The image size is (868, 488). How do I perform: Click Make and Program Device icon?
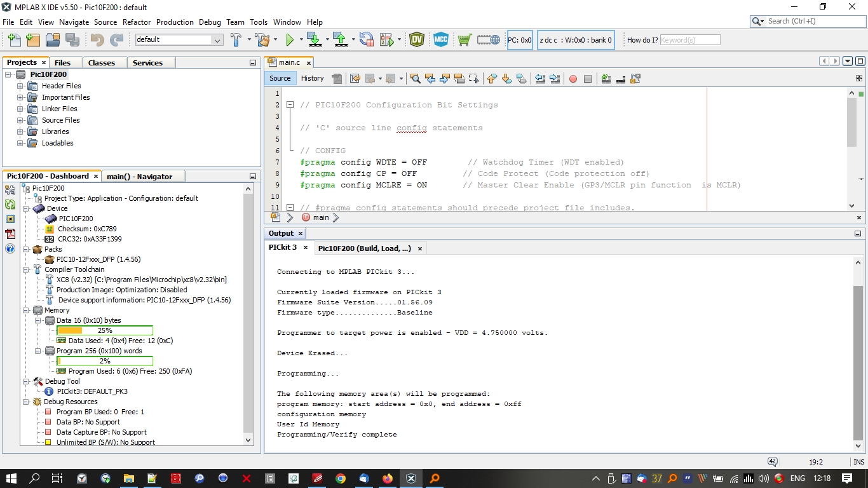pyautogui.click(x=314, y=39)
